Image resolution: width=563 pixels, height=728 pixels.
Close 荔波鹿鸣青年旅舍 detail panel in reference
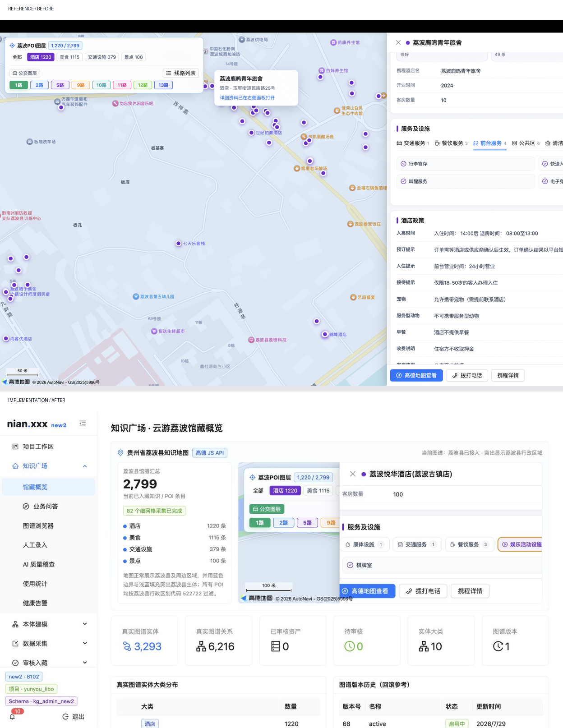(398, 42)
